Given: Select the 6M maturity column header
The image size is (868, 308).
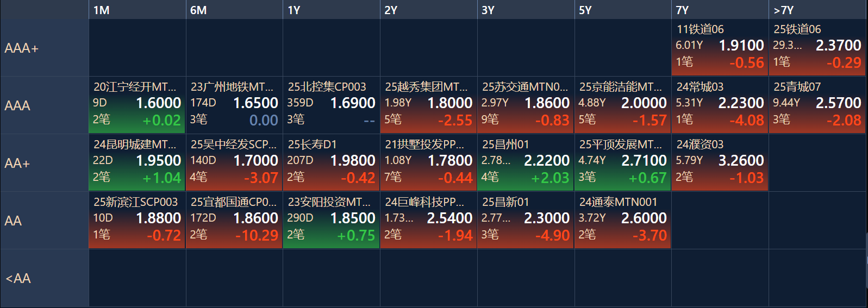Looking at the screenshot, I should tap(234, 10).
